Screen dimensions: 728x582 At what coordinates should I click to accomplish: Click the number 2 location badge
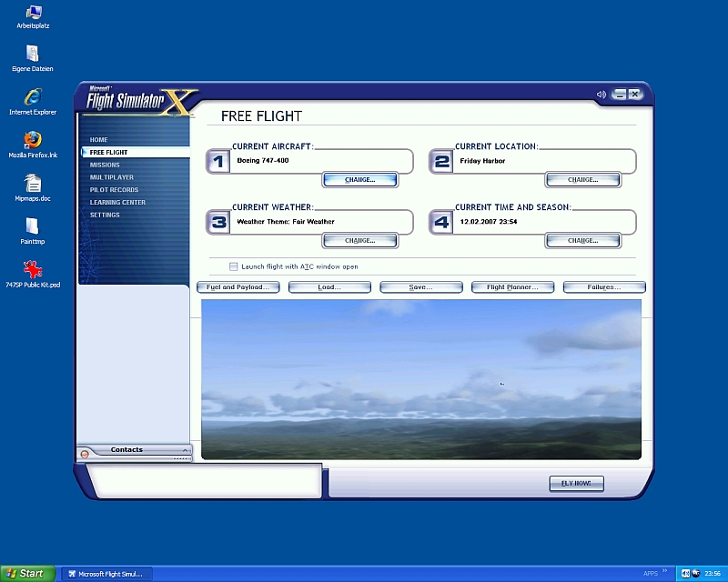point(441,162)
